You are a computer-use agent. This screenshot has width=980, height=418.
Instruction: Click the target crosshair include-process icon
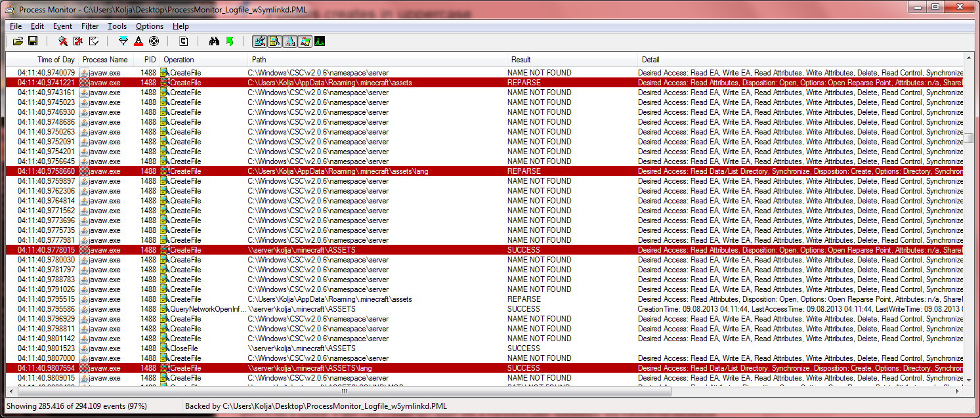coord(154,41)
